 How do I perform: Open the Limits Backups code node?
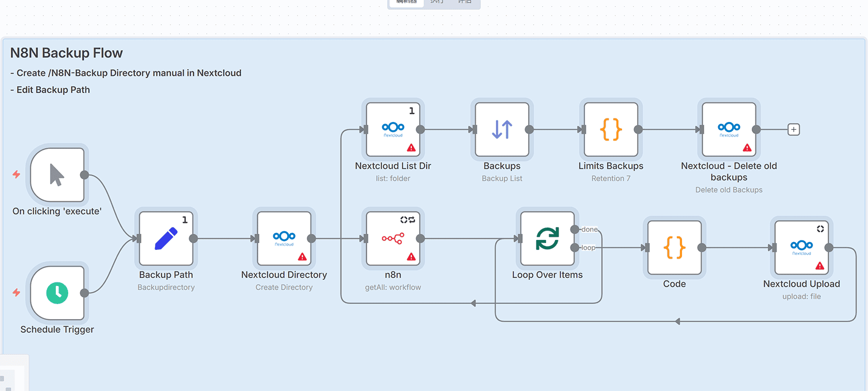coord(611,129)
